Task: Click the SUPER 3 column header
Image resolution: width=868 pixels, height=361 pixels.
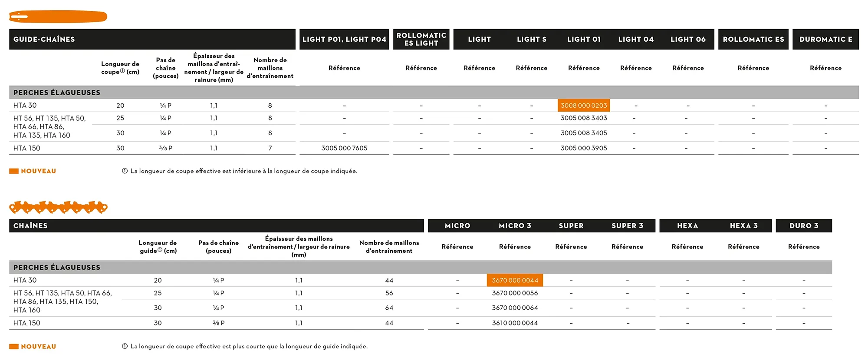Action: pos(628,225)
